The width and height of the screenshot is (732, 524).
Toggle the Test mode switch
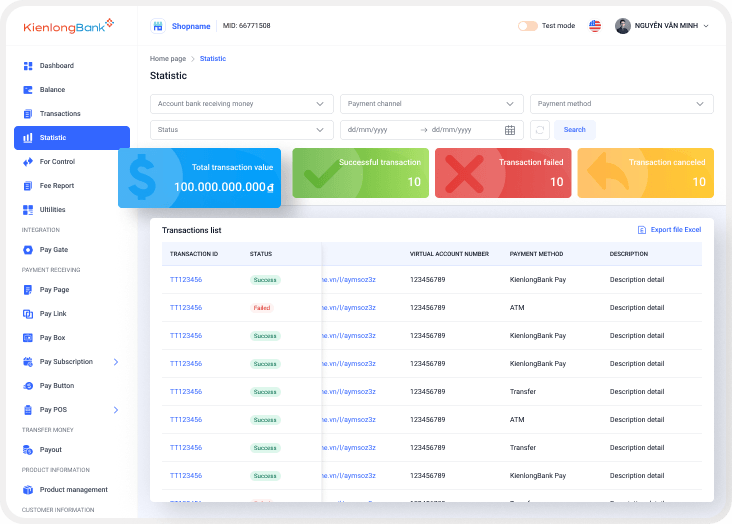tap(528, 26)
